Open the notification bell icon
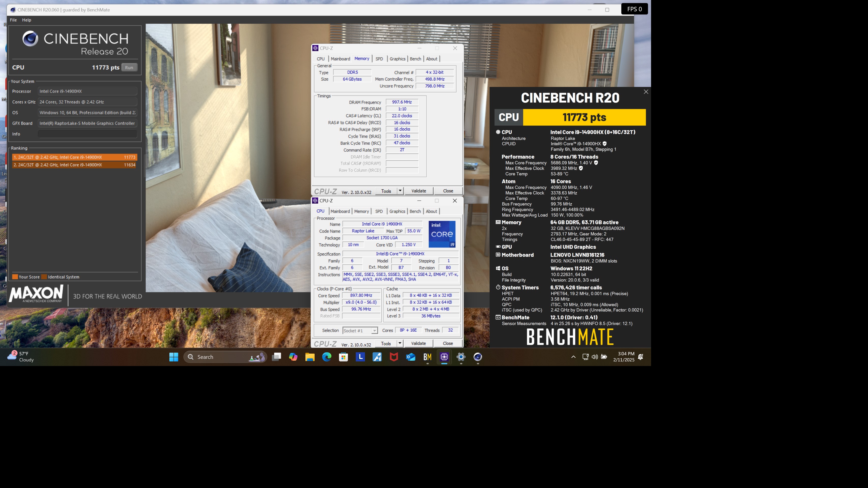Image resolution: width=868 pixels, height=488 pixels. click(641, 357)
